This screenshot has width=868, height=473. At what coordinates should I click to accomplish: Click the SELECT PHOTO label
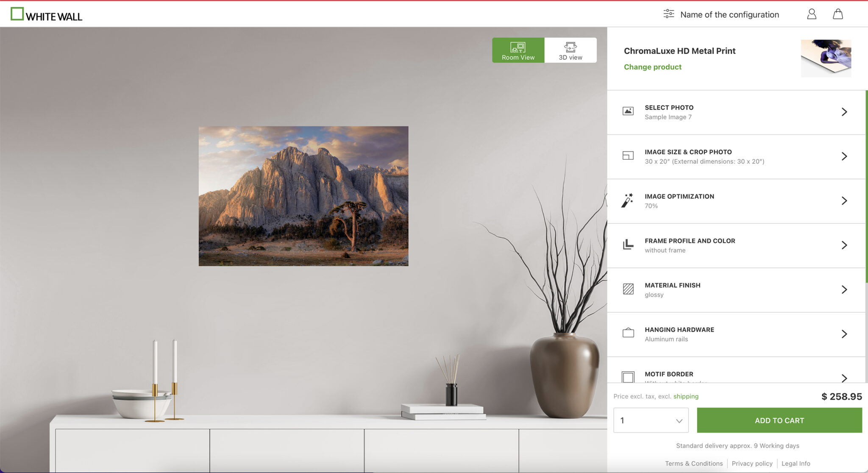(x=669, y=108)
